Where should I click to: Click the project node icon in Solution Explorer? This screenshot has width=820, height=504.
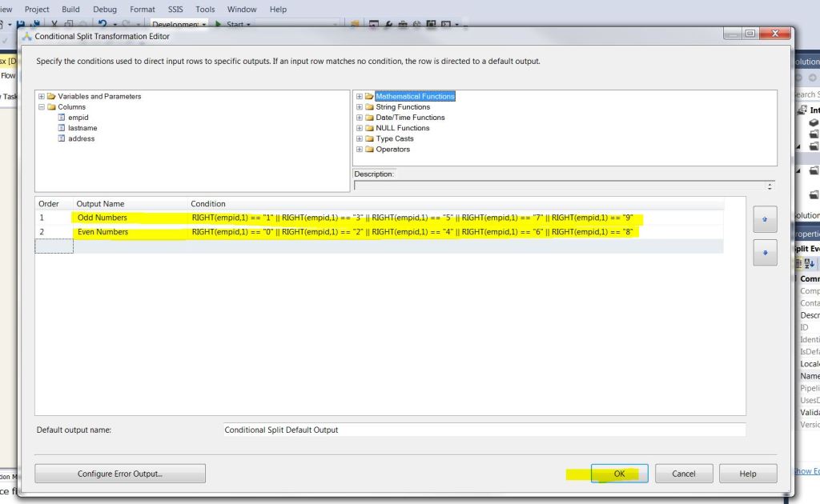802,110
